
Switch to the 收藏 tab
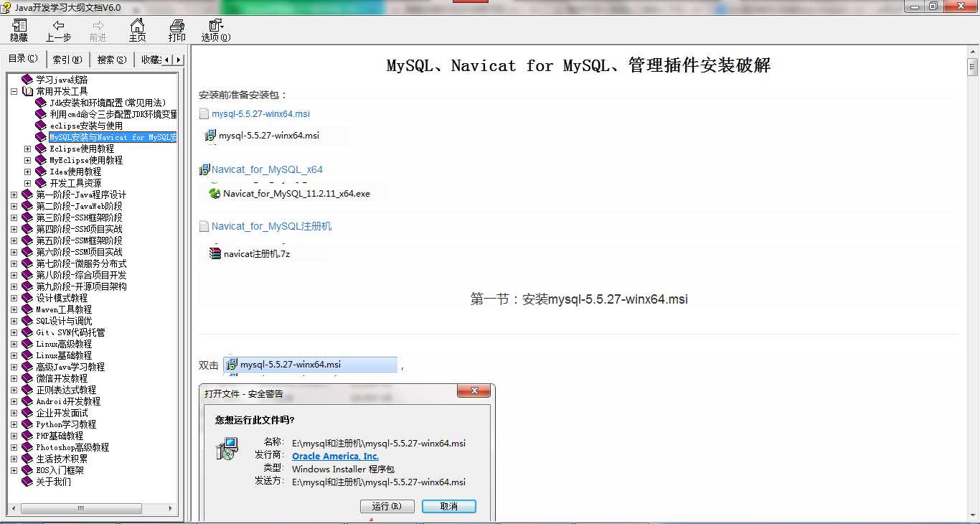point(150,60)
